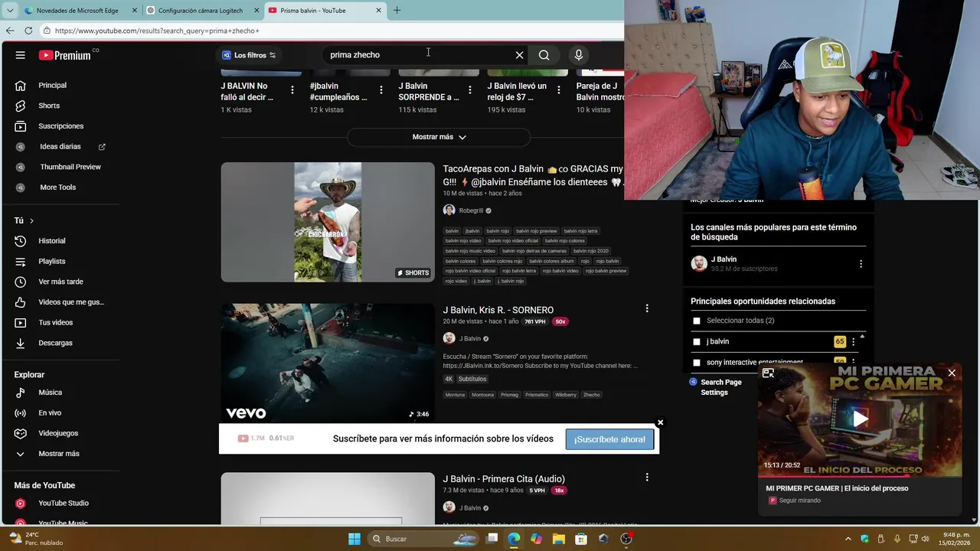Reload the page with refresh button

(x=28, y=31)
